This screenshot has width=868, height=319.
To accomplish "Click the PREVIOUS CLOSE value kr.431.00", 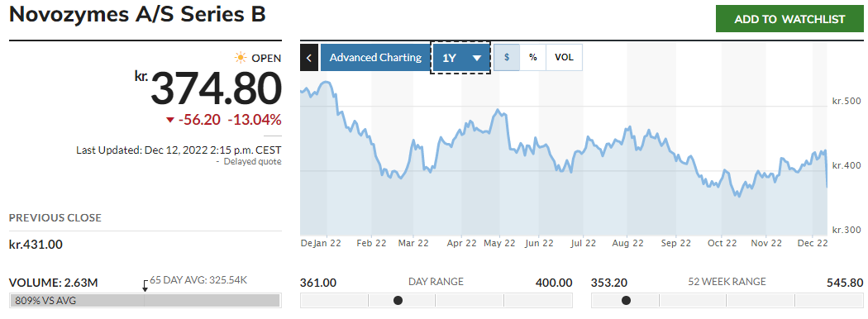I will click(36, 245).
